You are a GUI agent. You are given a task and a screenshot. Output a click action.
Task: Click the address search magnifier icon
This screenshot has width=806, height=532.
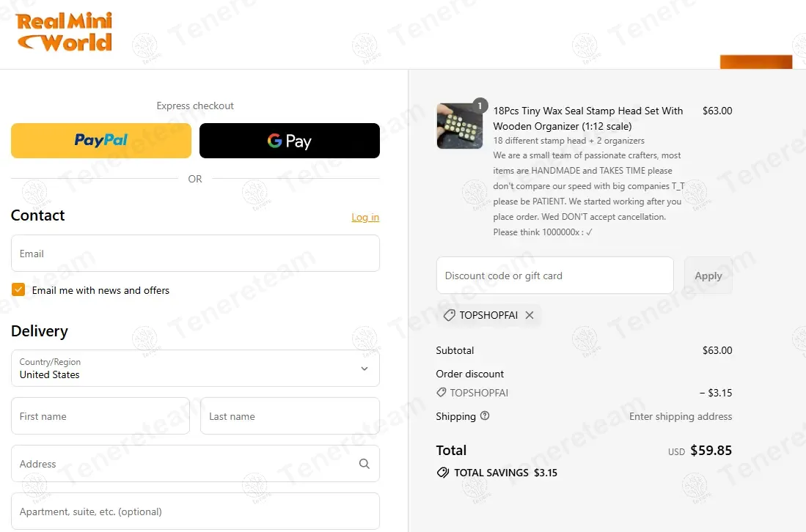(x=364, y=464)
